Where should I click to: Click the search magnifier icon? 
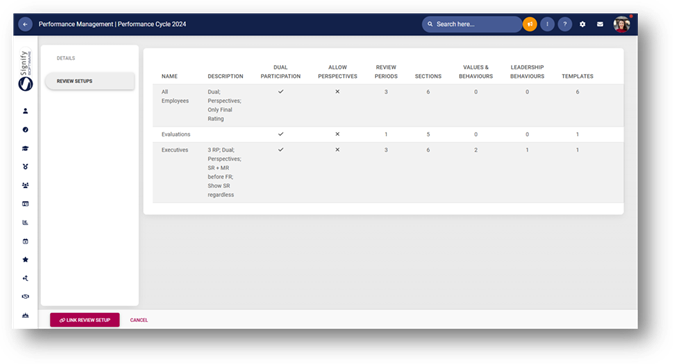430,24
